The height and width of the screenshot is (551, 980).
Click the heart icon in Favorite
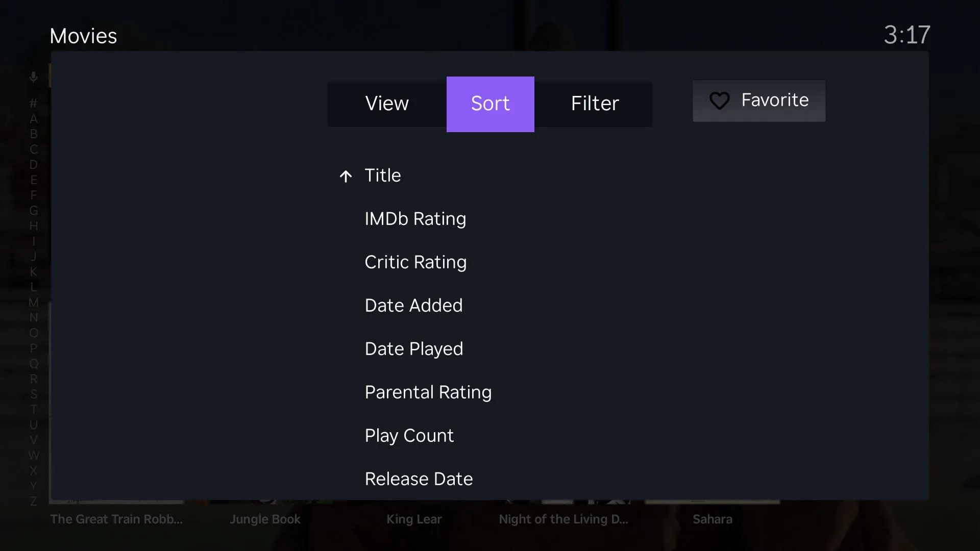pos(719,101)
